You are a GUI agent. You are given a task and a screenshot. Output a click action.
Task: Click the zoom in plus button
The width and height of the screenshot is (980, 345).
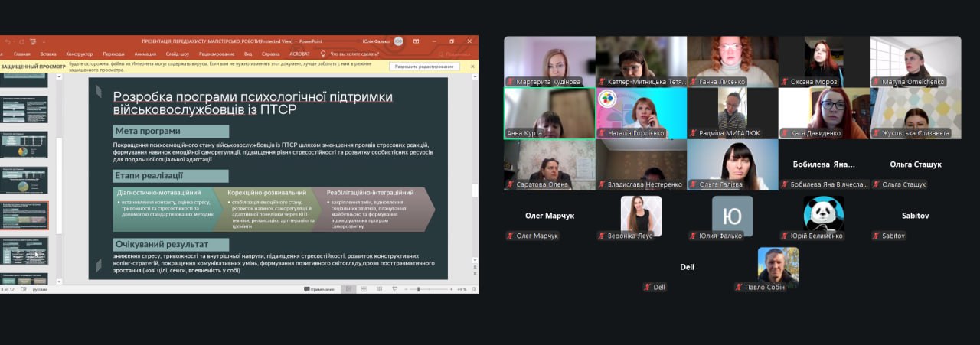(451, 289)
